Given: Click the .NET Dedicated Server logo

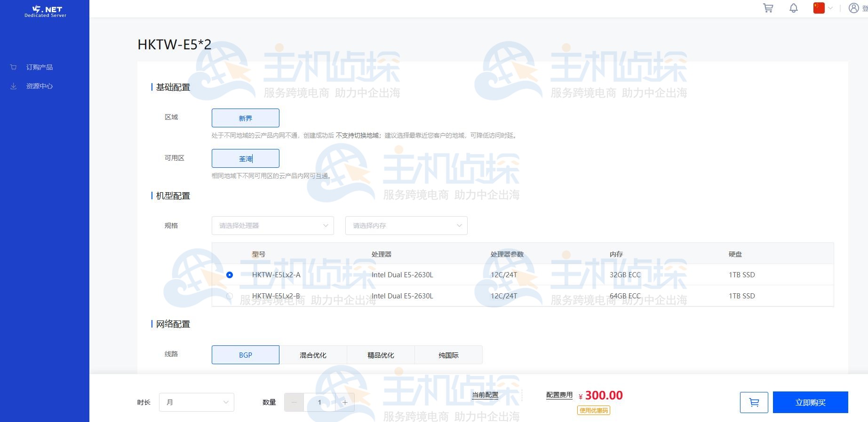Looking at the screenshot, I should (x=45, y=11).
